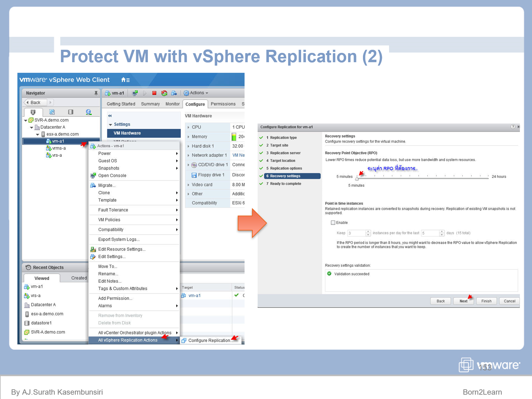Click the red stop power-off icon
532x399 pixels.
(x=154, y=93)
